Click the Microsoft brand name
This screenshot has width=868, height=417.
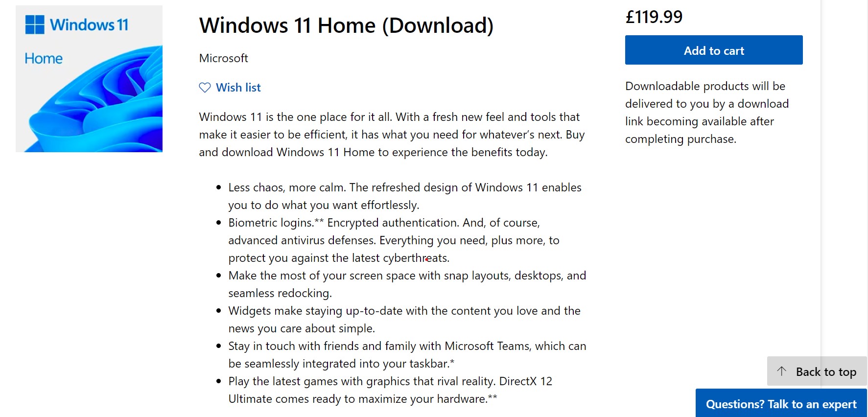[224, 58]
